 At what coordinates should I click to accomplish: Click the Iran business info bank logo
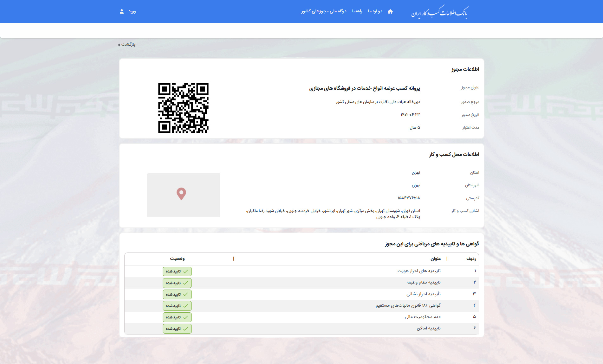point(440,12)
